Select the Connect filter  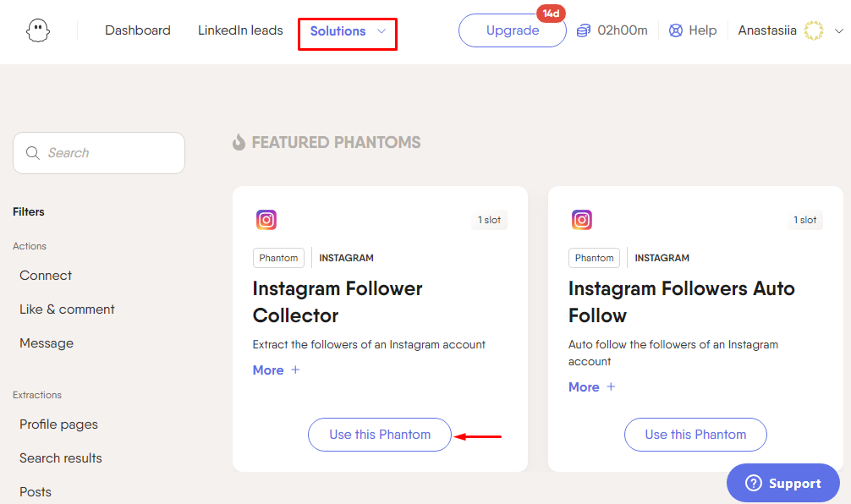[x=46, y=276]
